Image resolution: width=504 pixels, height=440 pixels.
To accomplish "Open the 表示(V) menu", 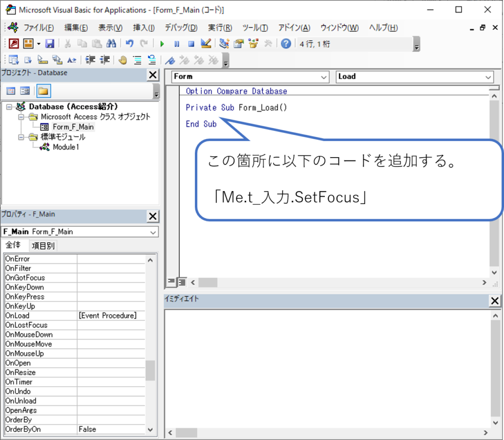I will 110,28.
